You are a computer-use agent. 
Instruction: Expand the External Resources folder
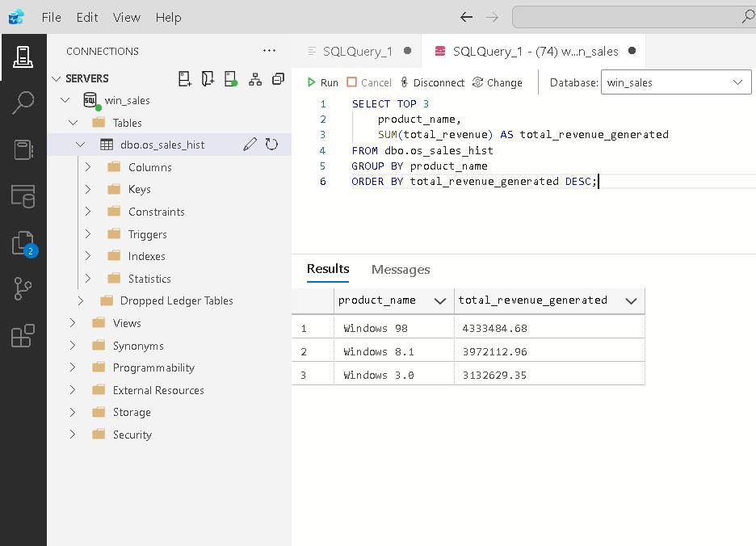73,390
